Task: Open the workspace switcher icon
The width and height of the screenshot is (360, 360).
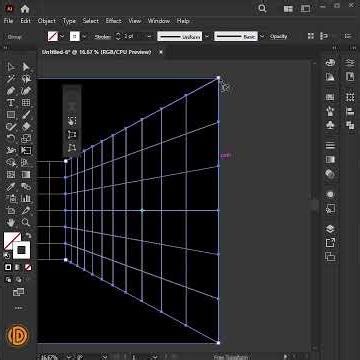Action: (305, 9)
